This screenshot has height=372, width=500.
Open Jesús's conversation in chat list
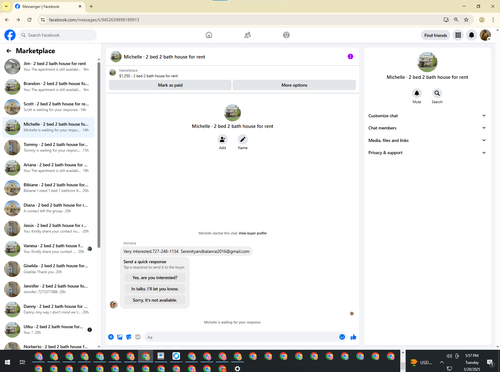tap(48, 228)
